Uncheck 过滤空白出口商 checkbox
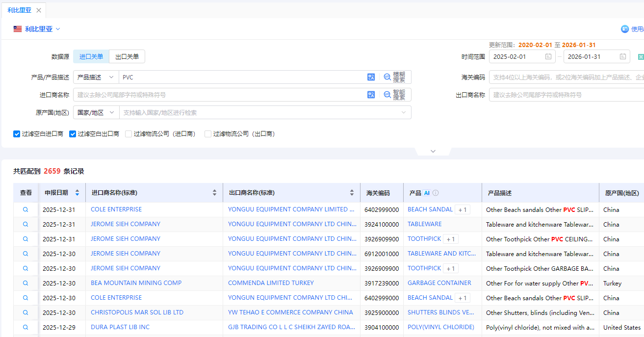This screenshot has height=337, width=644. coord(73,133)
